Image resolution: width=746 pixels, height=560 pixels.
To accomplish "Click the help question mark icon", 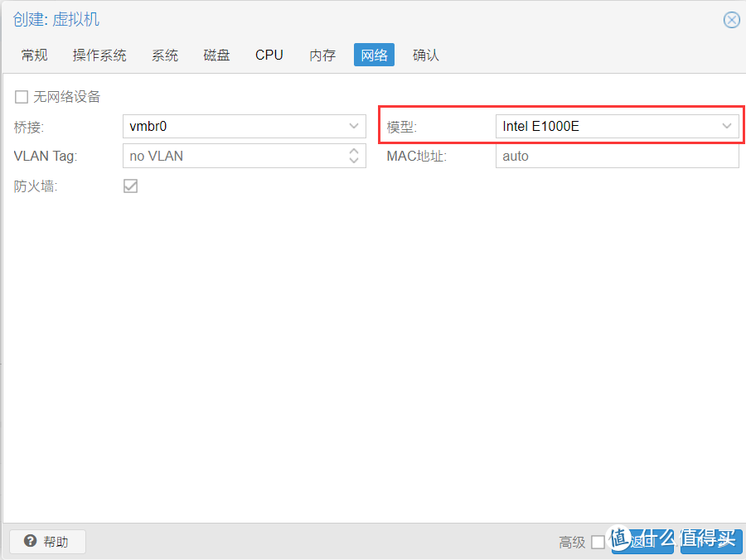I will pos(31,542).
